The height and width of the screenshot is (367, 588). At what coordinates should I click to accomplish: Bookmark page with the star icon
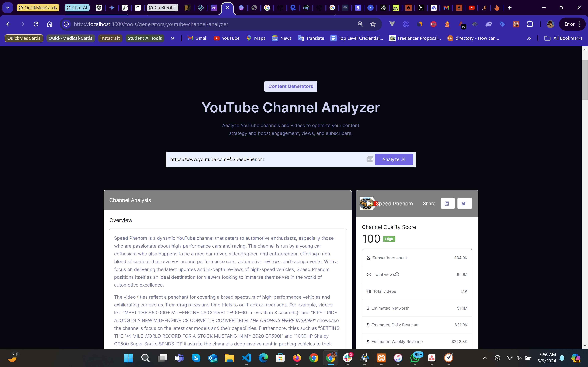coord(373,24)
